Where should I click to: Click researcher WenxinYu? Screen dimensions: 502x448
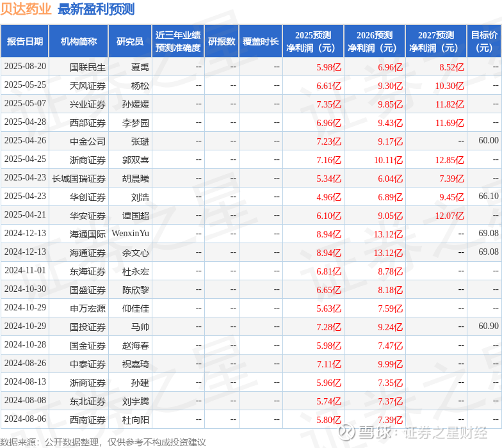point(131,233)
